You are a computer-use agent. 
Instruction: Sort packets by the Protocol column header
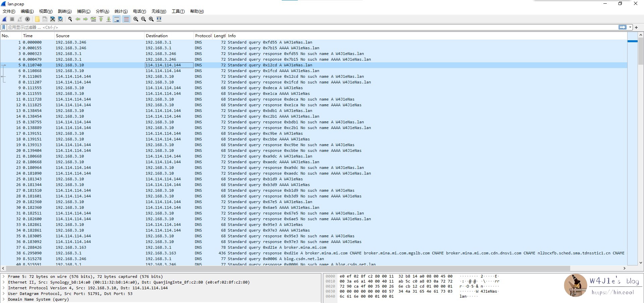pyautogui.click(x=203, y=36)
